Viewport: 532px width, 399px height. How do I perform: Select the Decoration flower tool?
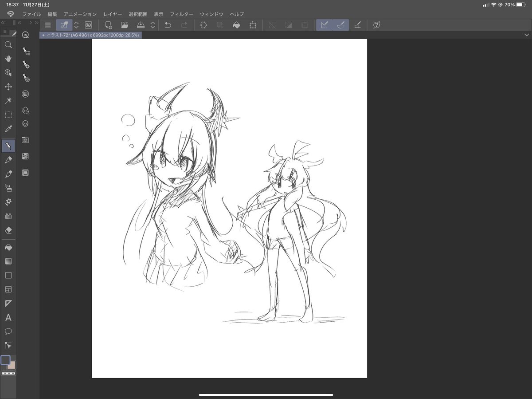coord(8,202)
